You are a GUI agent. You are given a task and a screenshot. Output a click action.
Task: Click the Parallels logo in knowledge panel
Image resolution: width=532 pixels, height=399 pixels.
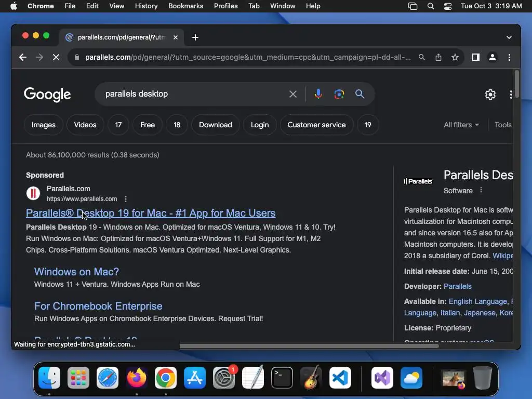(418, 181)
